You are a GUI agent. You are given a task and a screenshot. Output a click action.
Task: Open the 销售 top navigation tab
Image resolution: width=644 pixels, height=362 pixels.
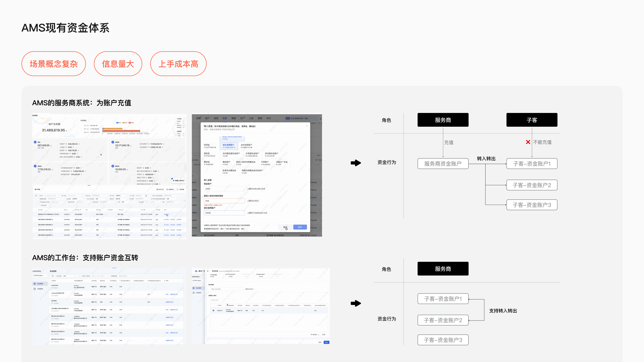pos(198,118)
